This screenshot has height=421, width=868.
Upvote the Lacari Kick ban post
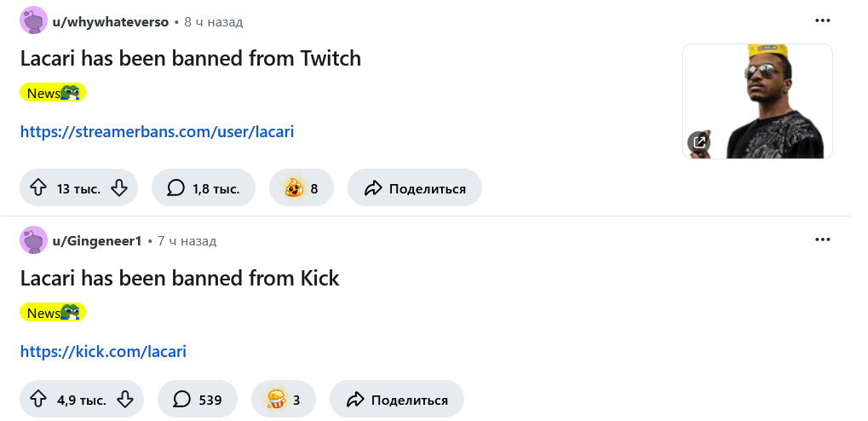pyautogui.click(x=37, y=399)
